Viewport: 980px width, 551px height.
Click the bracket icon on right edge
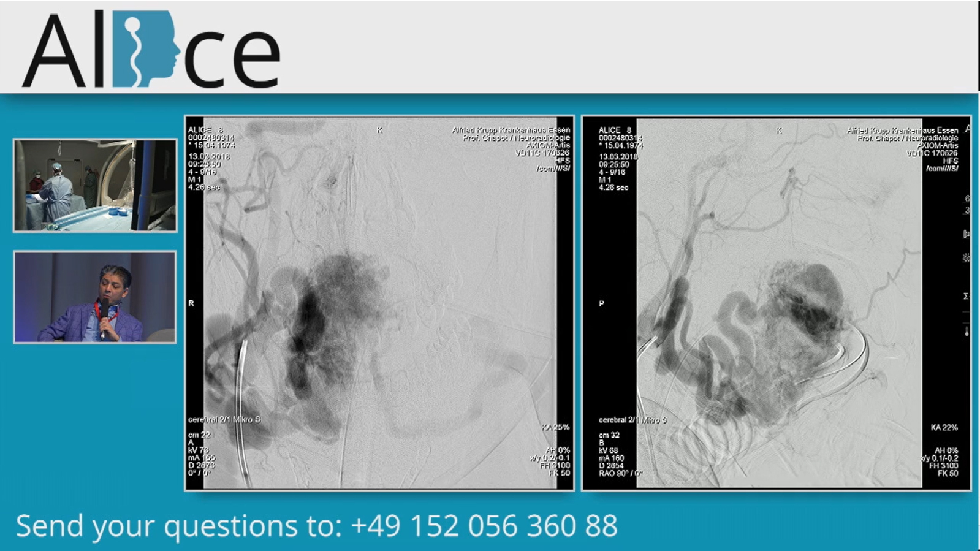pyautogui.click(x=967, y=234)
